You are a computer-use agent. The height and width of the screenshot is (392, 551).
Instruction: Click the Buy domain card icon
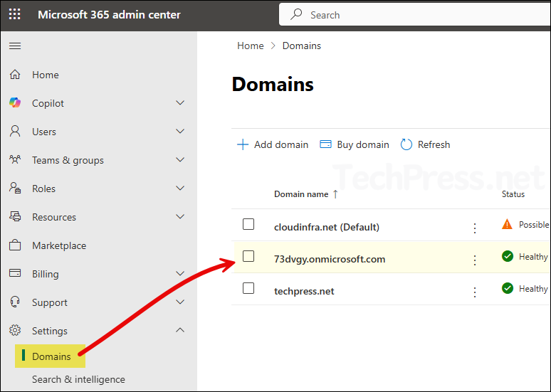tap(325, 144)
